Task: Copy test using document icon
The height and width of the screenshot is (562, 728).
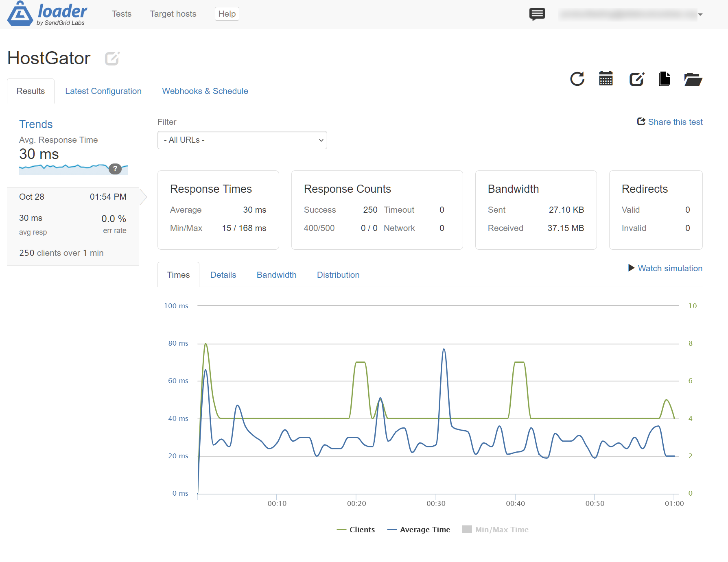Action: point(664,79)
